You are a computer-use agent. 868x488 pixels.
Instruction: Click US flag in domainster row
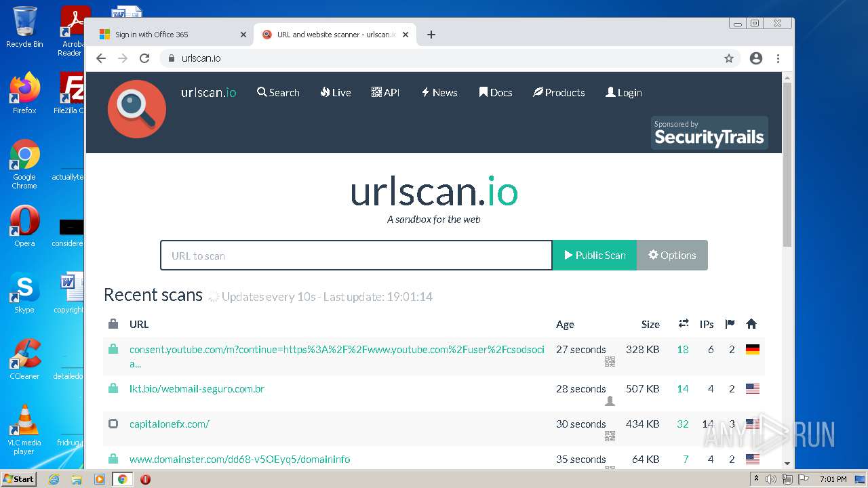(x=752, y=460)
